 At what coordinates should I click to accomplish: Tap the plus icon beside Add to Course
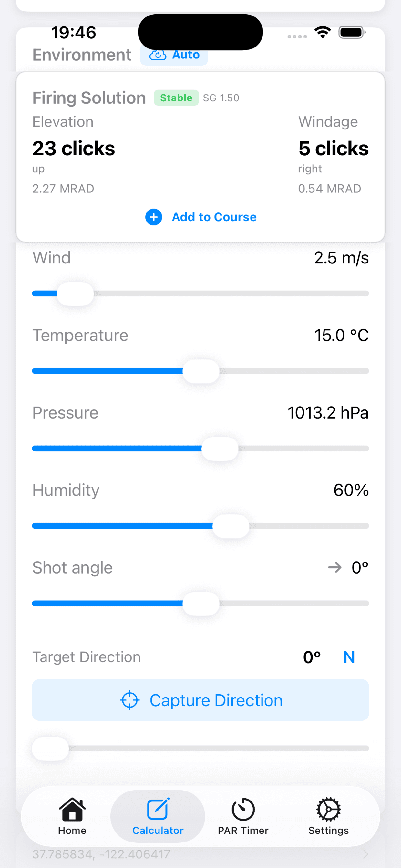pyautogui.click(x=154, y=217)
